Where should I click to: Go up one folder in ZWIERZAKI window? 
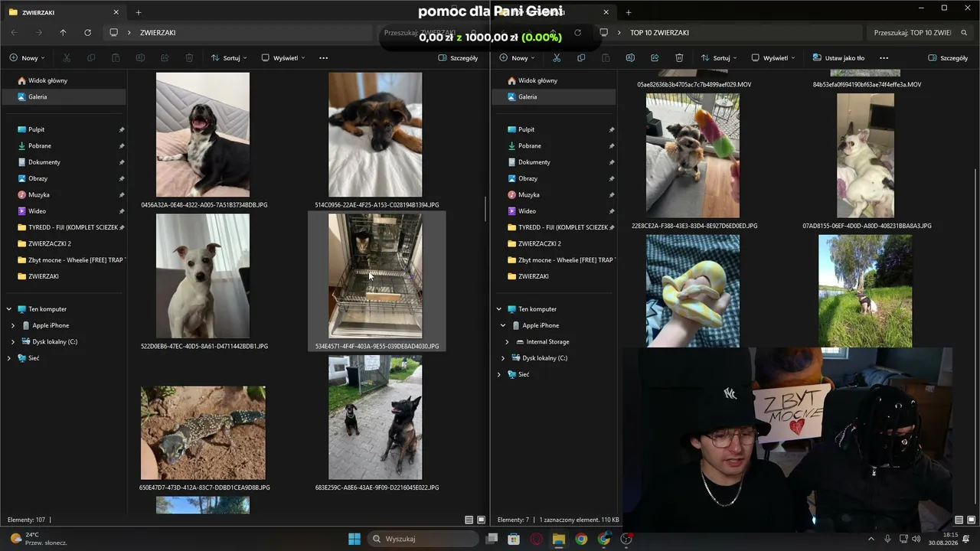coord(63,33)
